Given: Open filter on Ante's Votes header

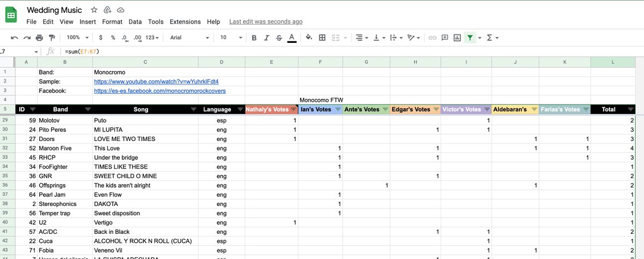Looking at the screenshot, I should (x=385, y=109).
